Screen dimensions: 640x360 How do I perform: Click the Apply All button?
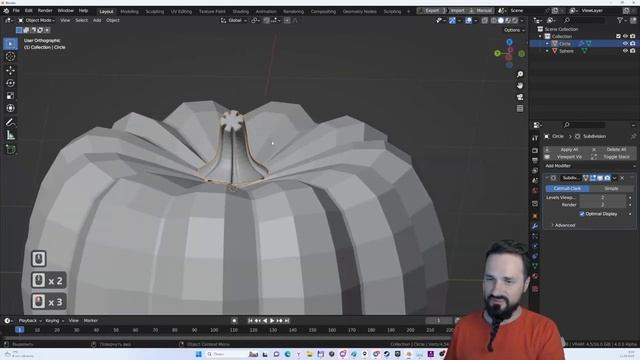[x=567, y=150]
